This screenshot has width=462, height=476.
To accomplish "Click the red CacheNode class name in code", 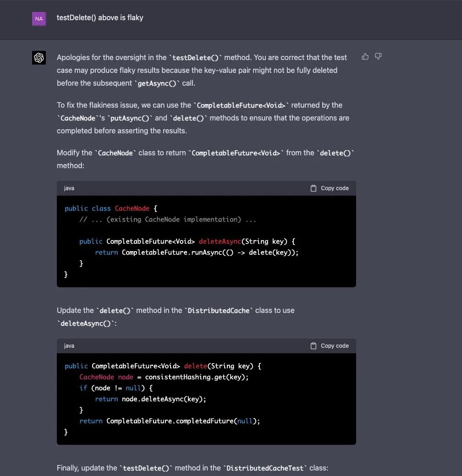I will [x=132, y=208].
